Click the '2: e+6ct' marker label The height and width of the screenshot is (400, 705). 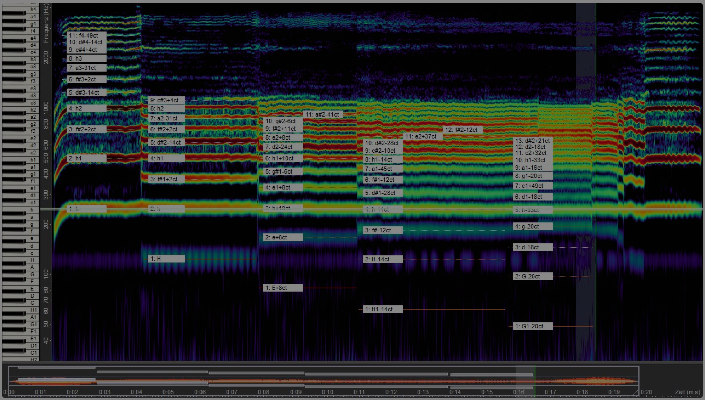[282, 237]
